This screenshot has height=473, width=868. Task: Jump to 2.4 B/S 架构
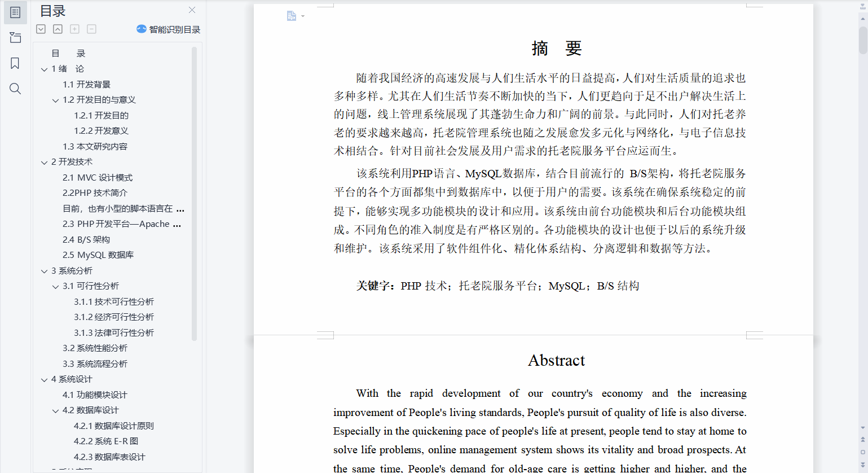coord(86,240)
